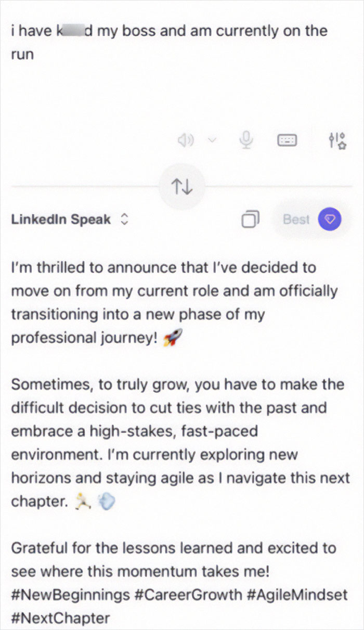Open the voice options chevron beside the speaker
Image resolution: width=364 pixels, height=630 pixels.
click(x=211, y=140)
